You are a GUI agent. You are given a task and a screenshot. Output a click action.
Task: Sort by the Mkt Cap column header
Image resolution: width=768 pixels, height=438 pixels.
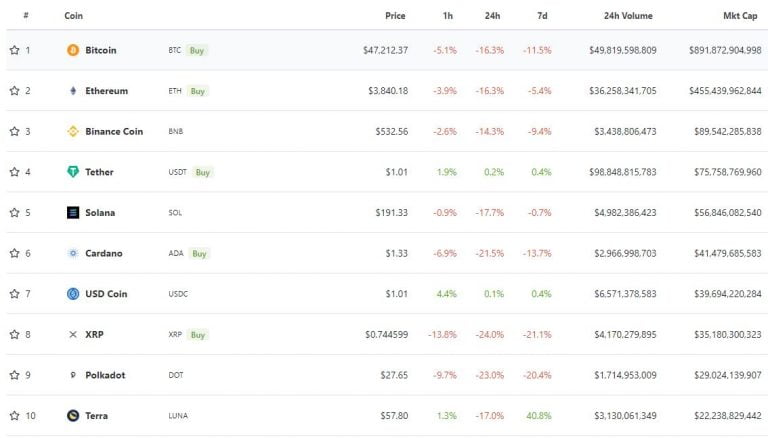(740, 16)
